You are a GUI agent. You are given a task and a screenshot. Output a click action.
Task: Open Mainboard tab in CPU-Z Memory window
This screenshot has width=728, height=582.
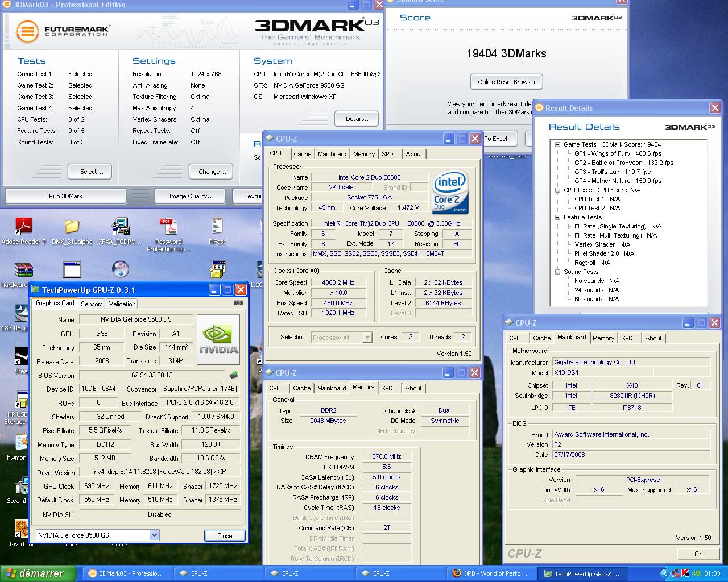(x=332, y=388)
